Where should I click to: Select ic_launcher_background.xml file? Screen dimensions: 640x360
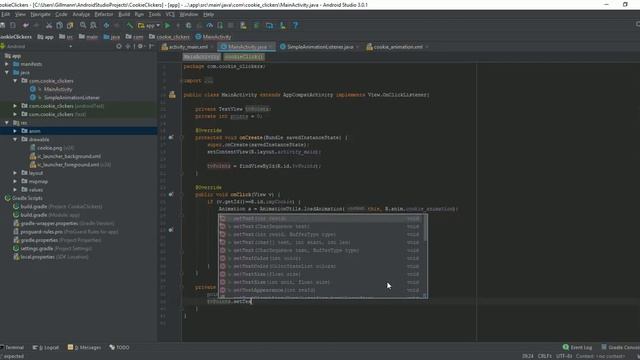(69, 156)
